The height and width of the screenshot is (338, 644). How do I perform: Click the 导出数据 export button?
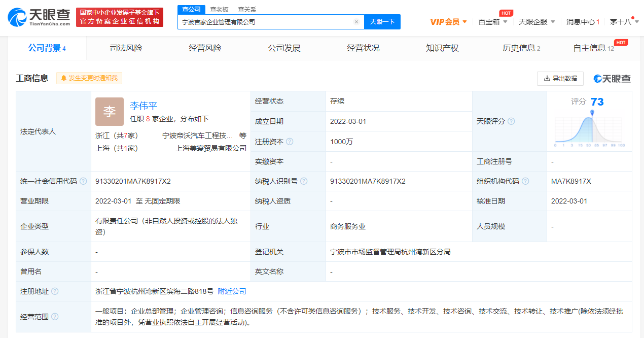[560, 79]
